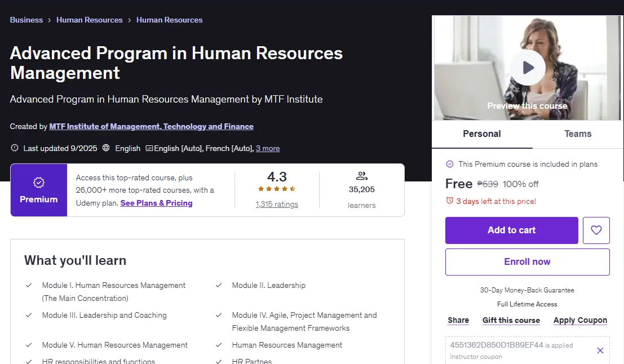Click Module II. Leadership text
The width and height of the screenshot is (624, 364).
click(x=269, y=285)
